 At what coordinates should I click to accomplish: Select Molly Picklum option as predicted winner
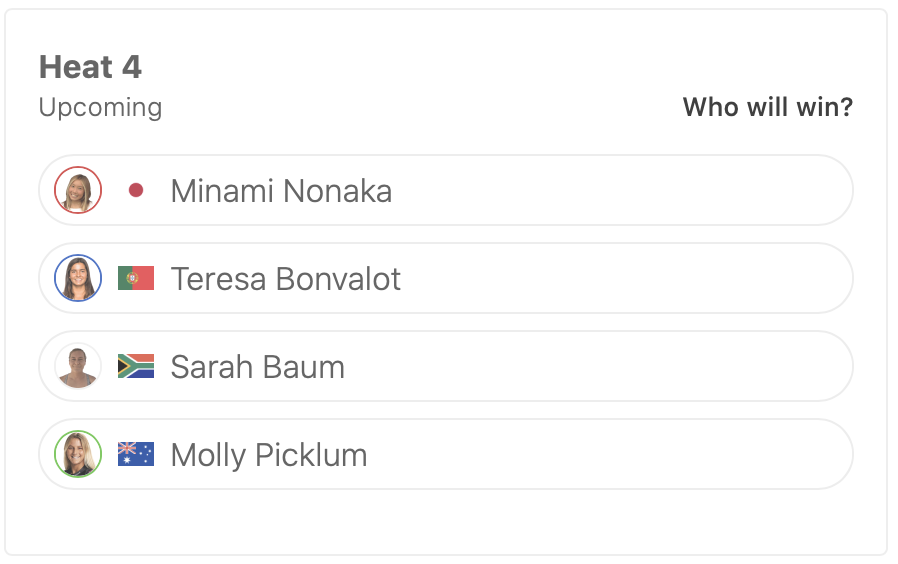click(620, 454)
